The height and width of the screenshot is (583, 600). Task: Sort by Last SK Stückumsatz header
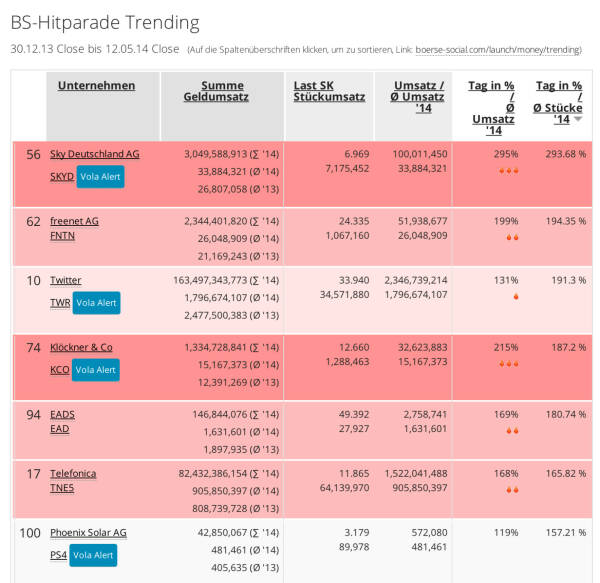[x=329, y=91]
